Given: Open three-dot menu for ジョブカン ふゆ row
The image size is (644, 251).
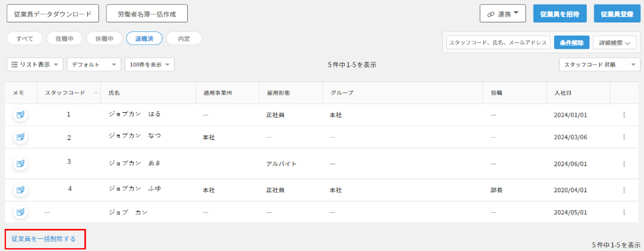Looking at the screenshot, I should coord(624,190).
